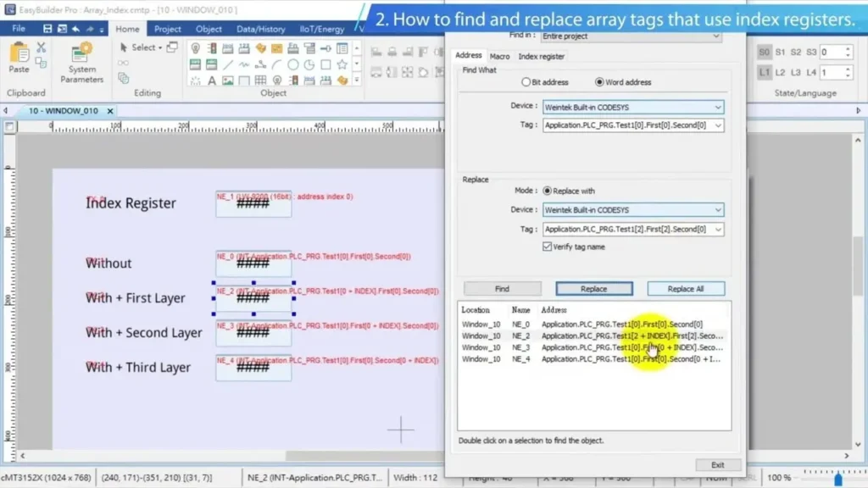Open the Project ribbon tab
The height and width of the screenshot is (488, 868).
click(167, 29)
